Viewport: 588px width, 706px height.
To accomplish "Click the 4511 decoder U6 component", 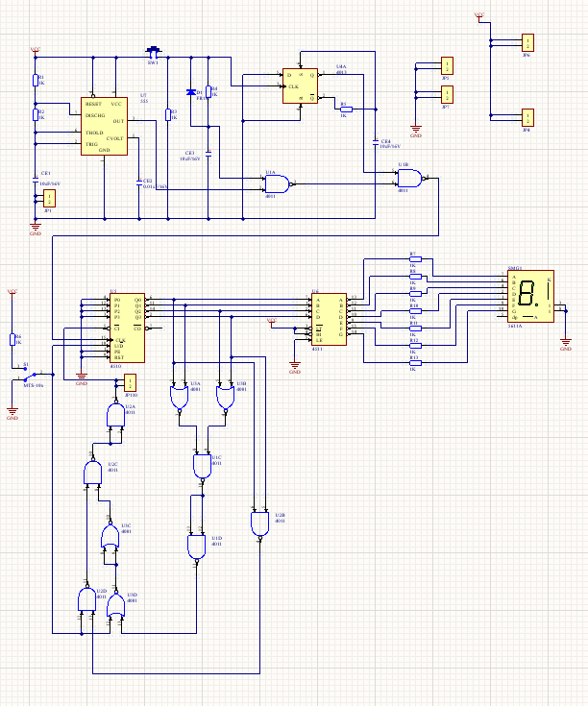I will pyautogui.click(x=330, y=320).
